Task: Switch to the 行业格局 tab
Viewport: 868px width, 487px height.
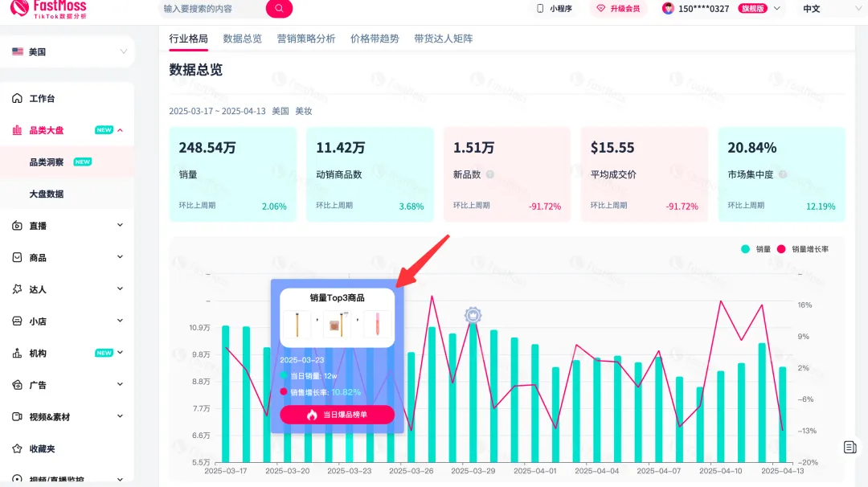Action: (188, 39)
